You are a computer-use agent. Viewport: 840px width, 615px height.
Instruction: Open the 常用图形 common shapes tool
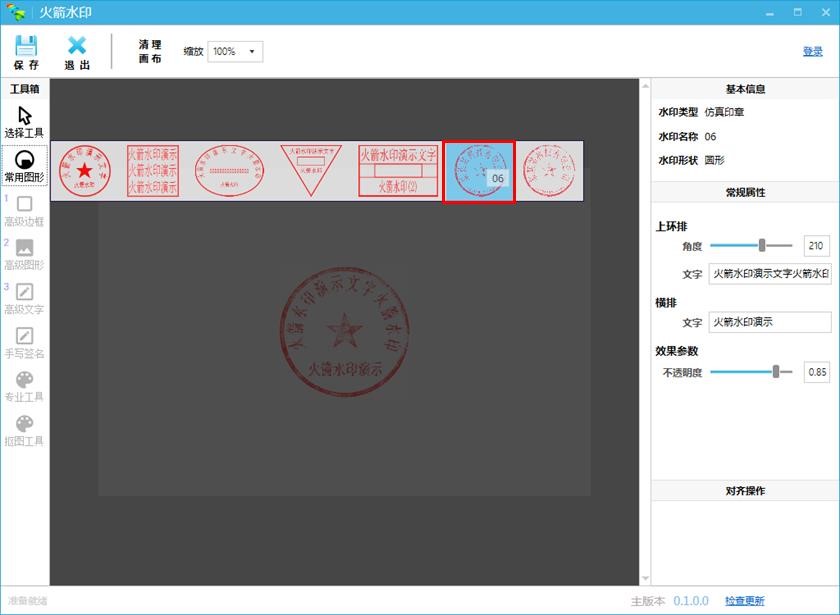click(x=24, y=160)
